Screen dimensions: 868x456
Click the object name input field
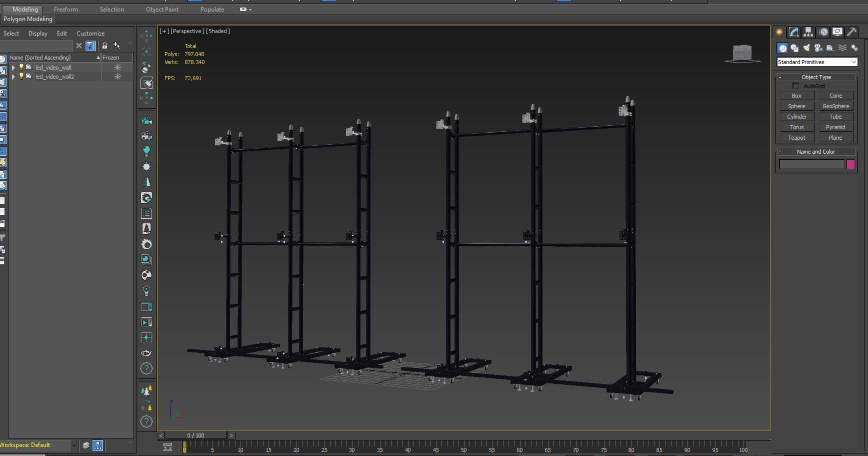[x=811, y=164]
